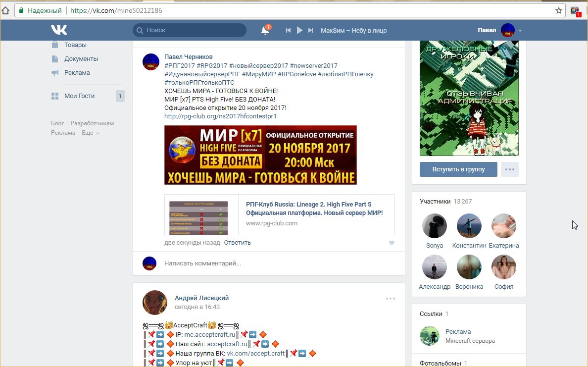Open the Блог footer link
The height and width of the screenshot is (367, 588).
point(57,123)
